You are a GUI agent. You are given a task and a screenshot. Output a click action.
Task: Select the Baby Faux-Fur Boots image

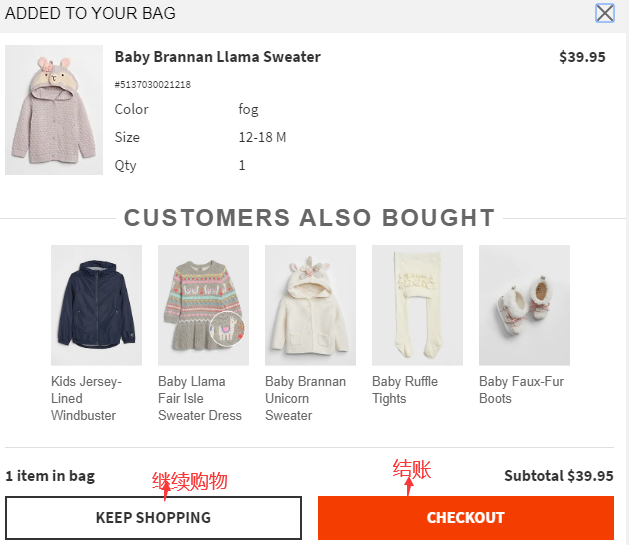[x=524, y=305]
